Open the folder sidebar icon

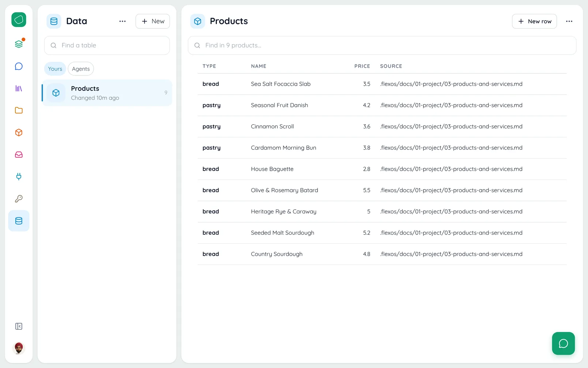point(19,110)
